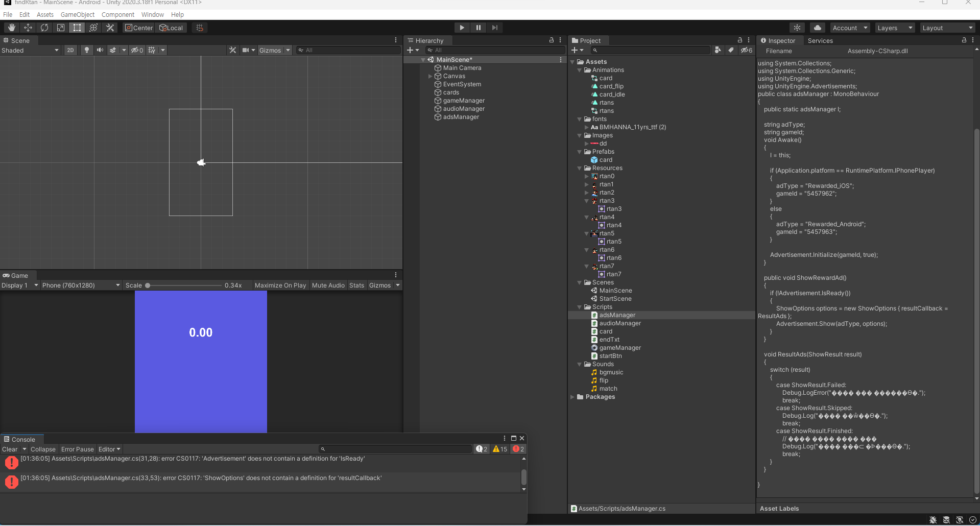Open the Layout dropdown
The image size is (980, 526).
coord(948,28)
